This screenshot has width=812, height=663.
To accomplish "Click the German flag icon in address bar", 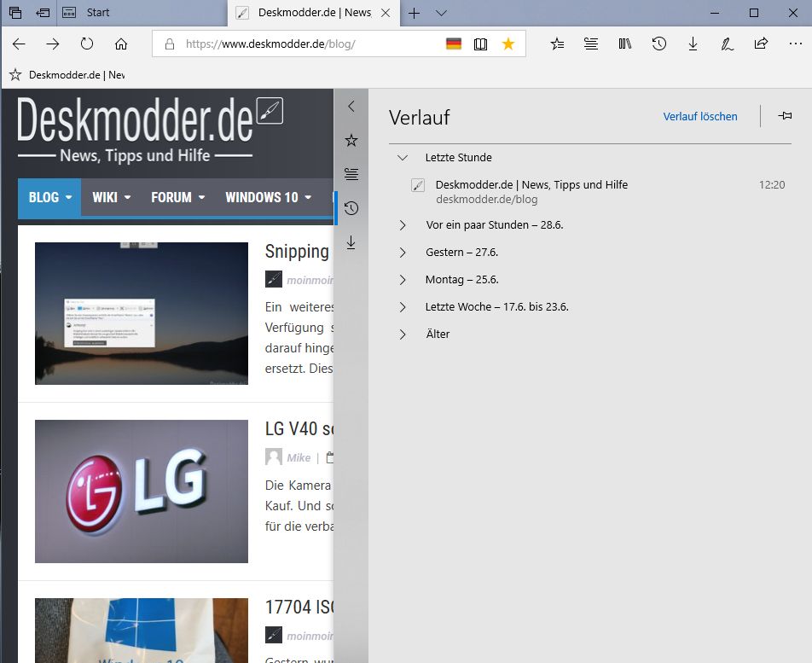I will 454,44.
